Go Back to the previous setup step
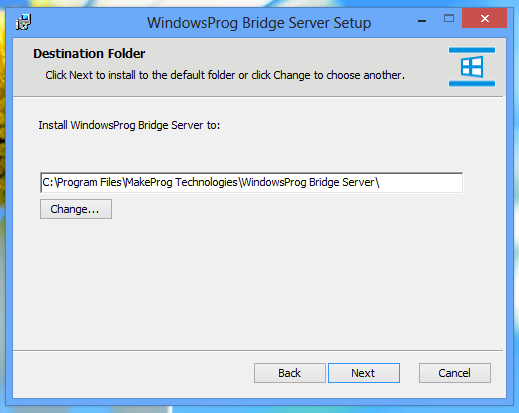The height and width of the screenshot is (413, 519). [x=290, y=373]
